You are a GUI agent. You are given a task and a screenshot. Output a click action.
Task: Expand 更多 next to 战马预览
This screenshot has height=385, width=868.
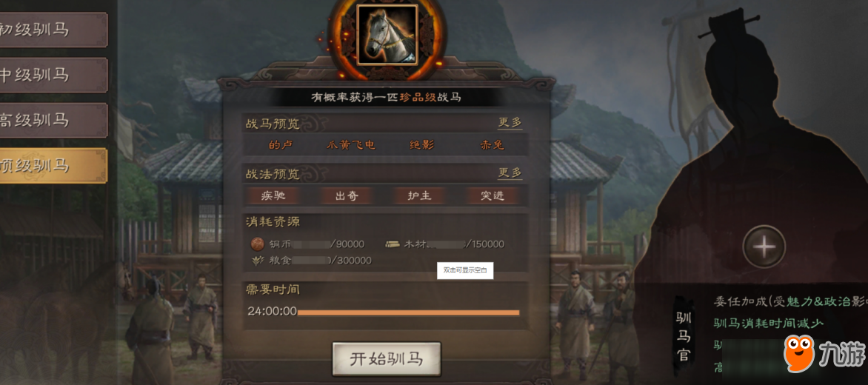[510, 122]
